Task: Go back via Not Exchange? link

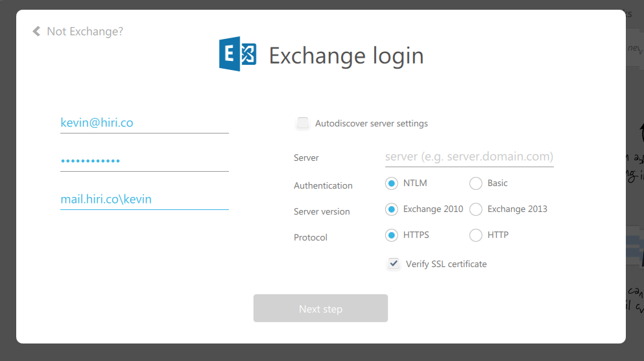Action: tap(84, 31)
